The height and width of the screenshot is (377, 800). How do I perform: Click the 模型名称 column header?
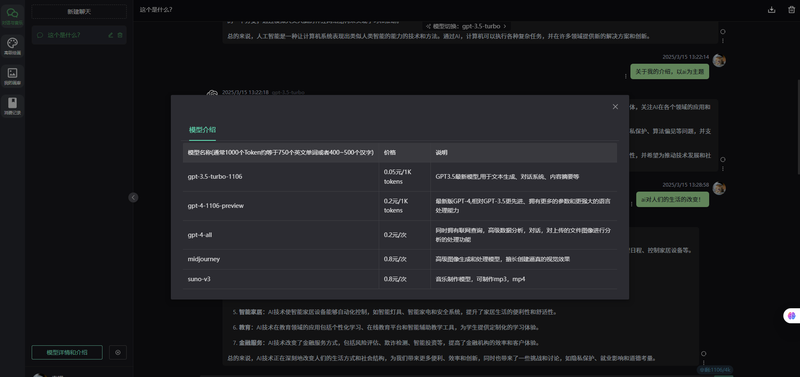pos(281,153)
